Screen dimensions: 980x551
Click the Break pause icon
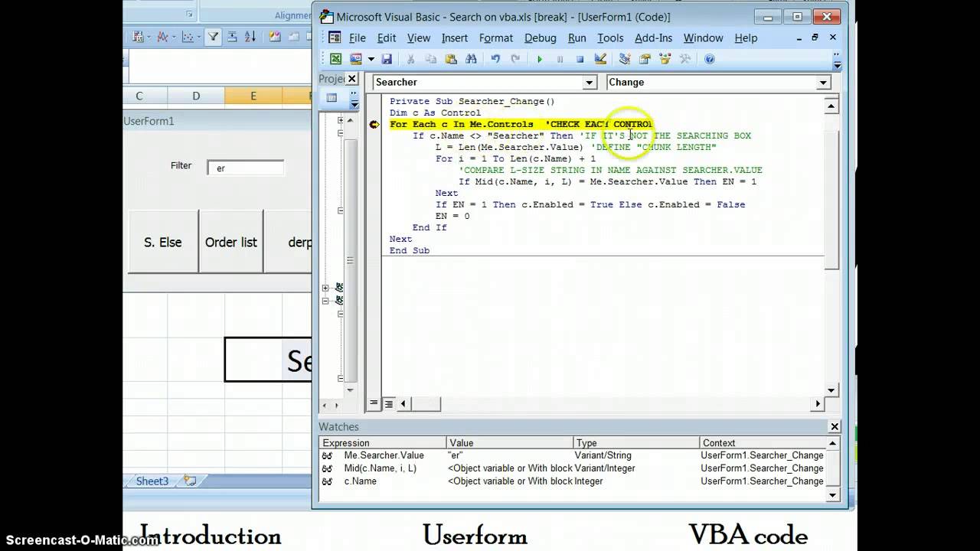tap(560, 59)
